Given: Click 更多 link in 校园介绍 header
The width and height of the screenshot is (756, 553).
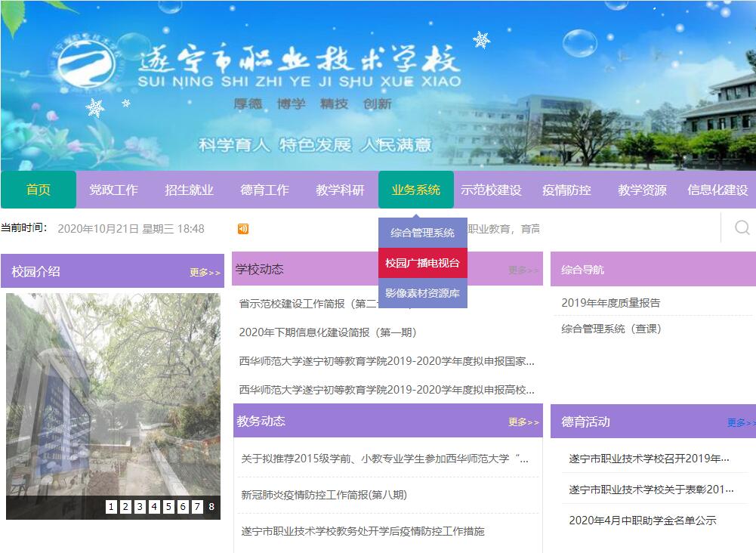Looking at the screenshot, I should click(205, 272).
